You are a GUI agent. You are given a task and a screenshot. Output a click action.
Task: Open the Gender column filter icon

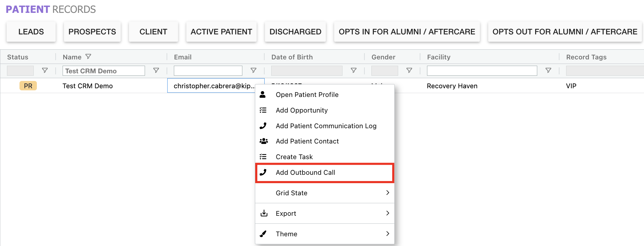tap(409, 71)
